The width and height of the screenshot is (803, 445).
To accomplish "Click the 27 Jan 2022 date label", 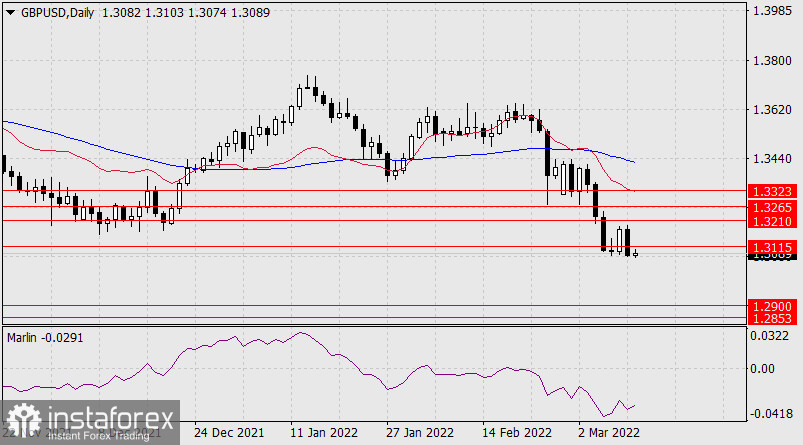I will point(418,433).
